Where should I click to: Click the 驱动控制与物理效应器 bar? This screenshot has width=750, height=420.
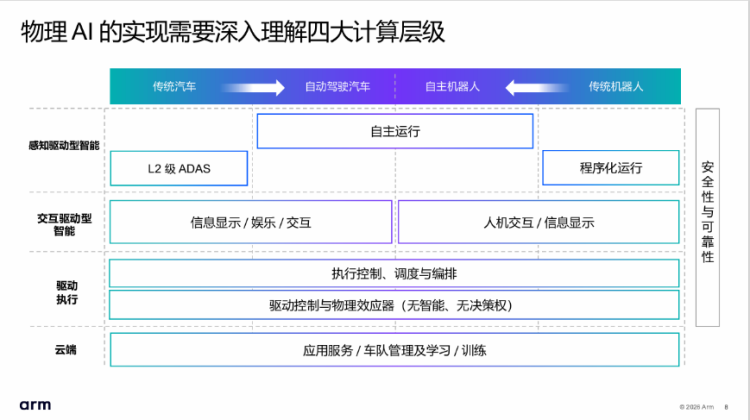(x=395, y=304)
